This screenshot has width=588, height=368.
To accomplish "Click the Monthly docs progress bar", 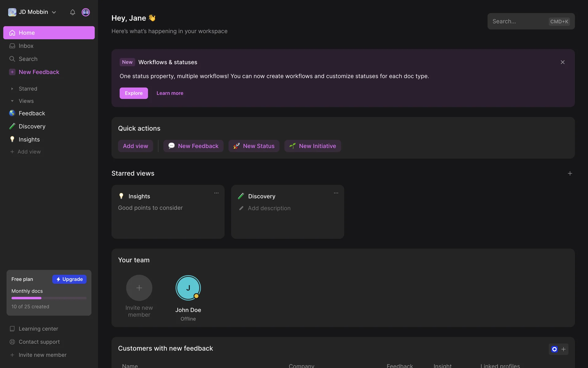I will [49, 298].
